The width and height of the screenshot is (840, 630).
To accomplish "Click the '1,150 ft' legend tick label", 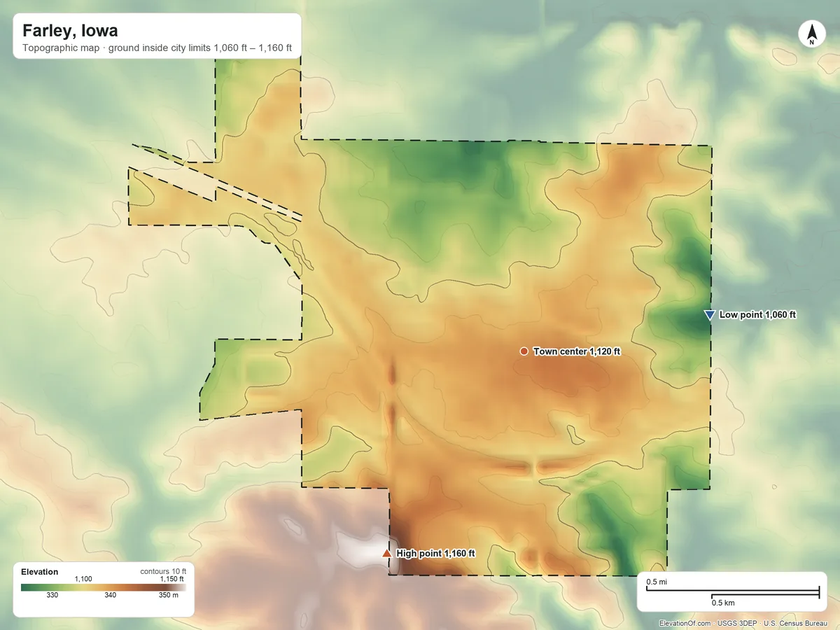I will point(172,579).
